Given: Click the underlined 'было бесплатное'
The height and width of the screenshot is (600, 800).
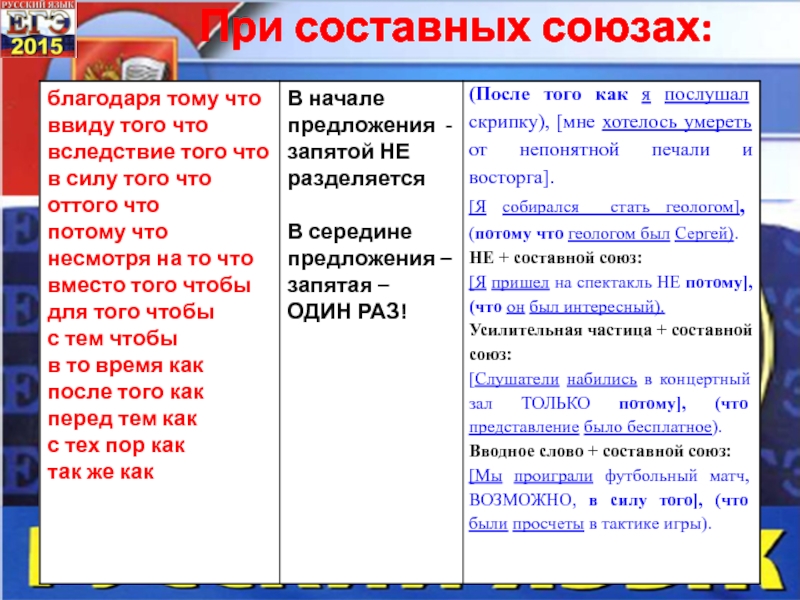Looking at the screenshot, I should pos(647,427).
